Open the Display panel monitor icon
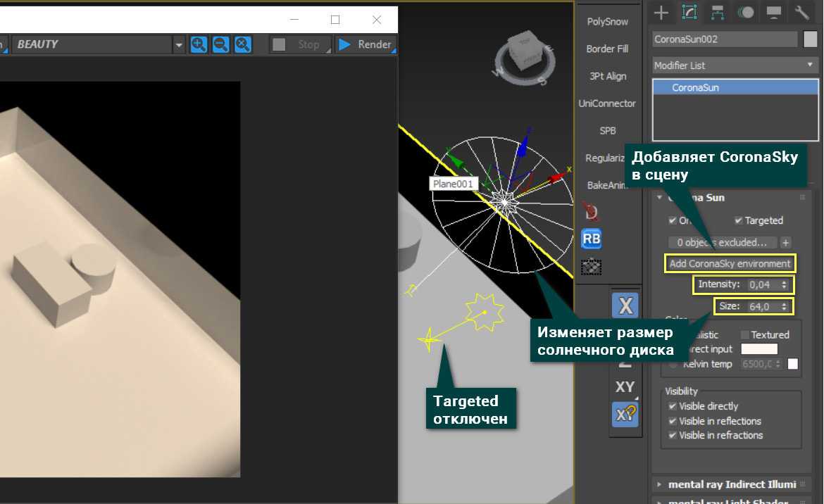The image size is (824, 504). coord(774,12)
